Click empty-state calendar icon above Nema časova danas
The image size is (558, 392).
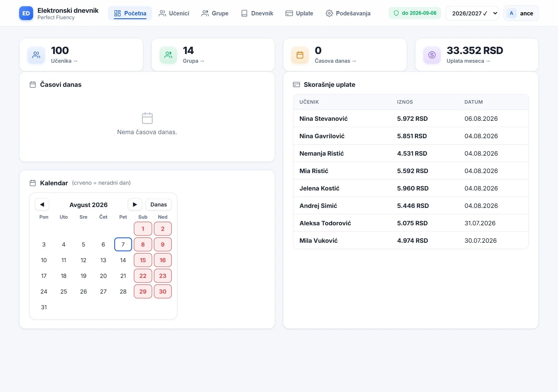click(147, 118)
